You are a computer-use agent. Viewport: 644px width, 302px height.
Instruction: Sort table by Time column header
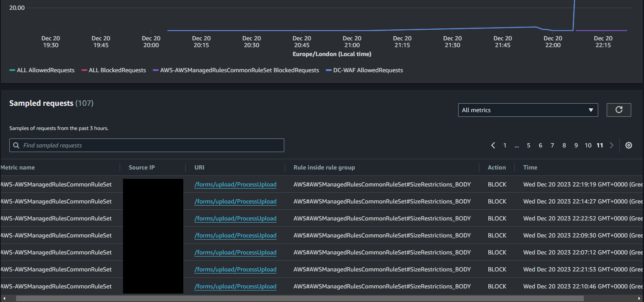[530, 168]
